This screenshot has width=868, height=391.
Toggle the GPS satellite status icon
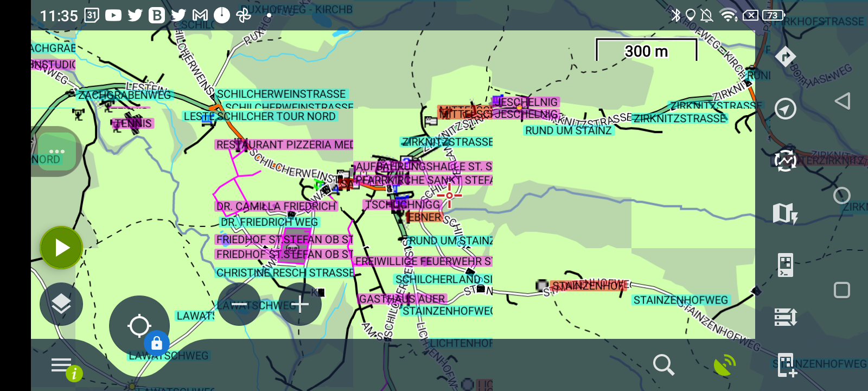[x=725, y=365]
